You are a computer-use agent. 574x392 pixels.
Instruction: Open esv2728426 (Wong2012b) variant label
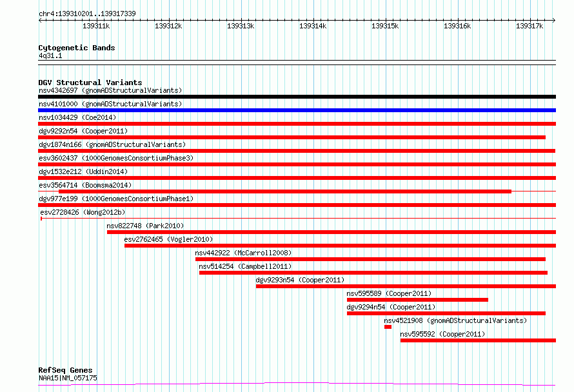83,212
